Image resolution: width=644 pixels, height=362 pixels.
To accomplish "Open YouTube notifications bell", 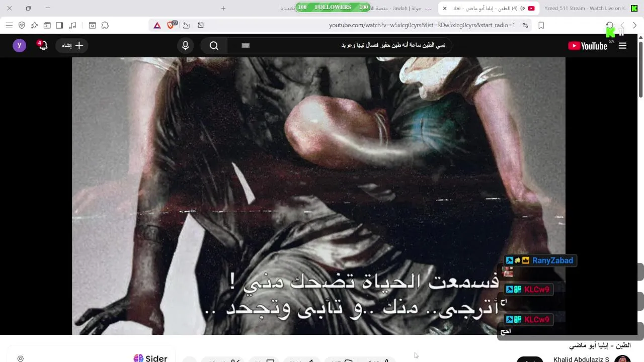I will [43, 45].
